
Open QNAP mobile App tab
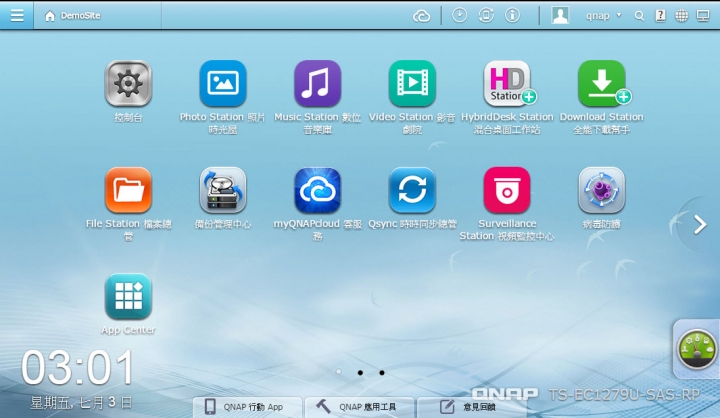coord(248,407)
